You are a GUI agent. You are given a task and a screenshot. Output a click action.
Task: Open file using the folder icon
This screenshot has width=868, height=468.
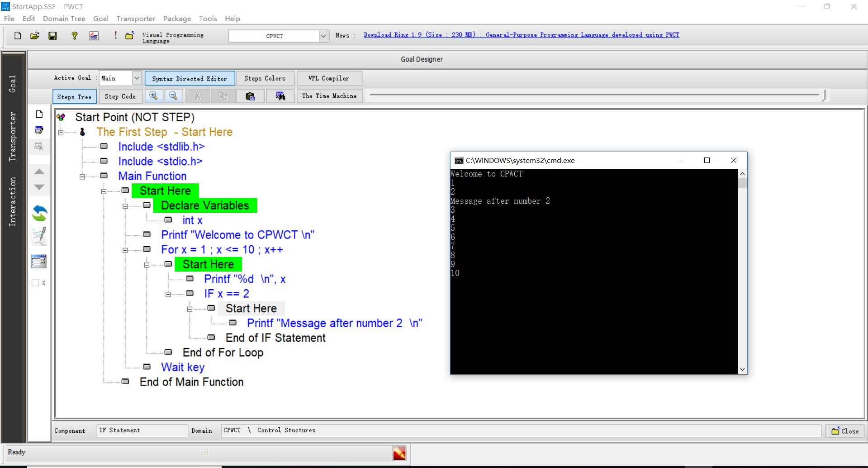(35, 36)
